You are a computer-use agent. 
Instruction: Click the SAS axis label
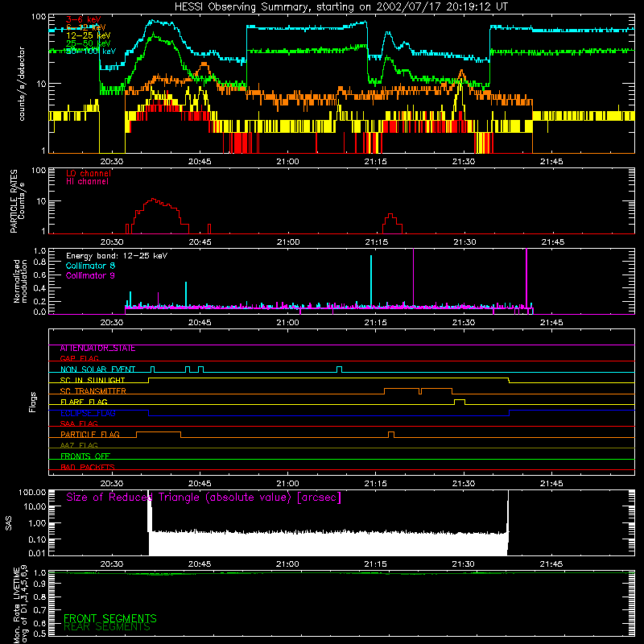9,522
